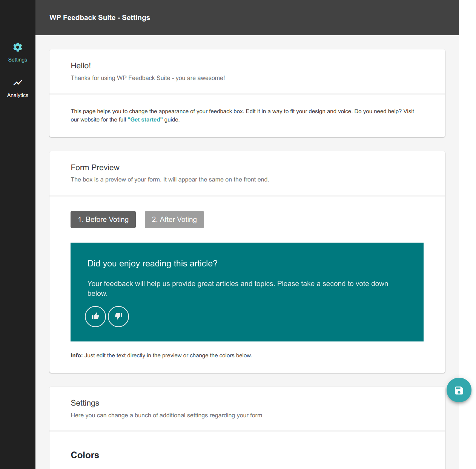Click 'Here you can change a bunch' description
Viewport: 476px width, 469px height.
(166, 415)
